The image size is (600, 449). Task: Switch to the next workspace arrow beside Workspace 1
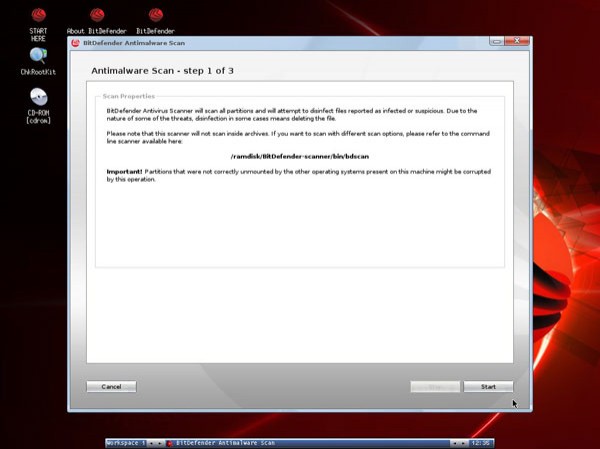pos(160,443)
